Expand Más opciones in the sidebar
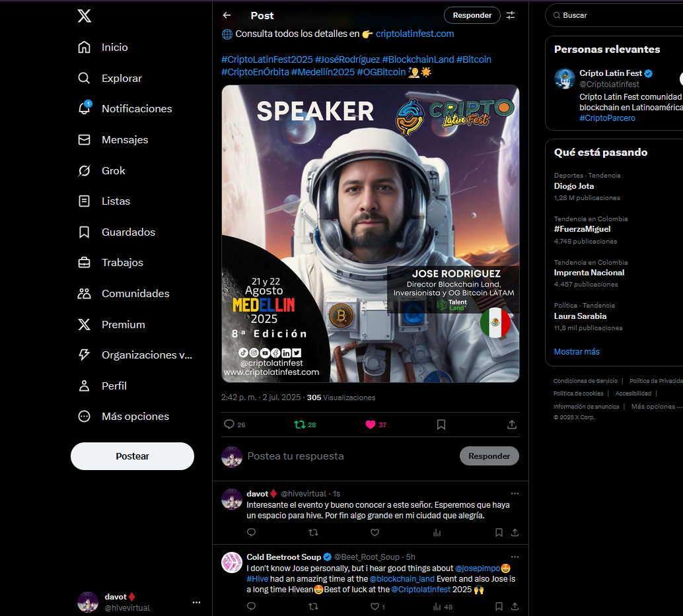 124,416
